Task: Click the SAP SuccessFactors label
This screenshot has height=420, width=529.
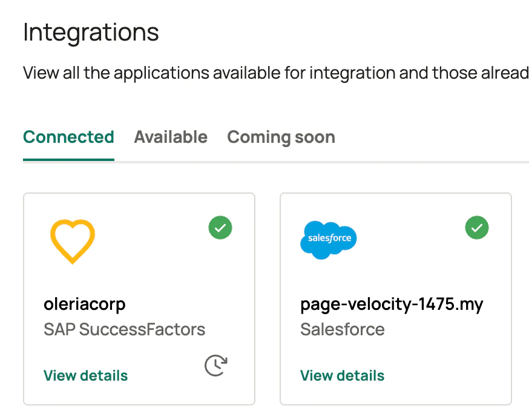Action: coord(125,329)
